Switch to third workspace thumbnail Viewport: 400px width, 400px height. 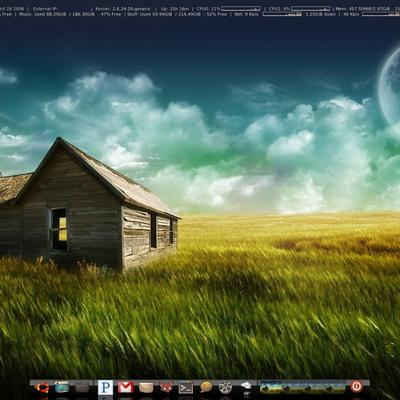click(313, 387)
